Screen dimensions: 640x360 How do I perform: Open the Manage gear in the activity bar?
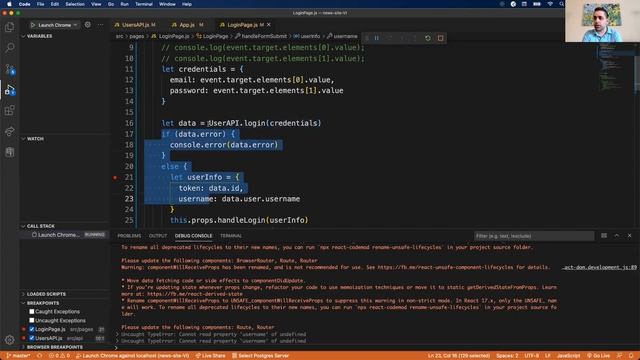point(9,340)
